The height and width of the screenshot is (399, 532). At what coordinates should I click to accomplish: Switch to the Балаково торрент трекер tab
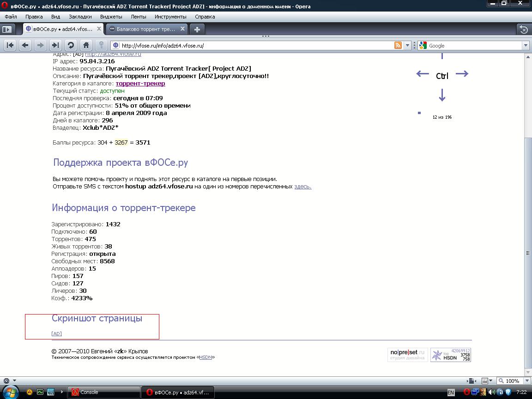click(146, 29)
